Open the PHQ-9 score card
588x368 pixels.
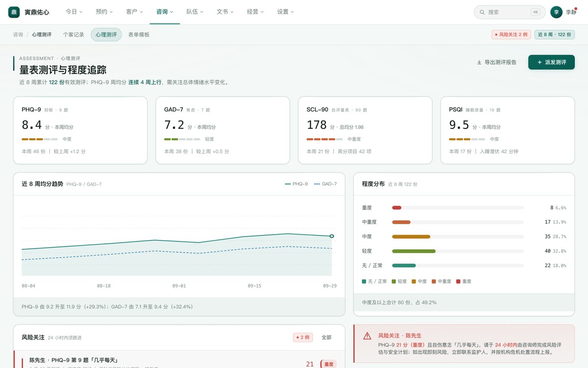(x=80, y=130)
